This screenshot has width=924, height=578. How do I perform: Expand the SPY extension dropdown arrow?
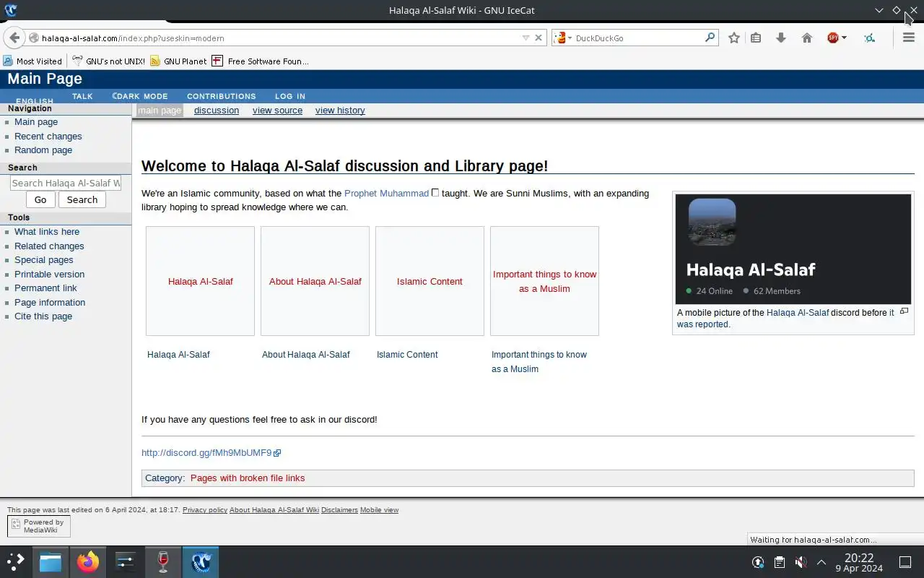point(844,38)
